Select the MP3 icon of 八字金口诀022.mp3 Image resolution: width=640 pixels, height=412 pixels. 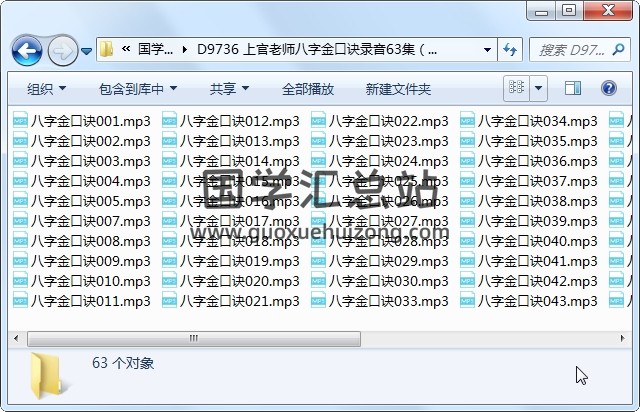pos(318,121)
